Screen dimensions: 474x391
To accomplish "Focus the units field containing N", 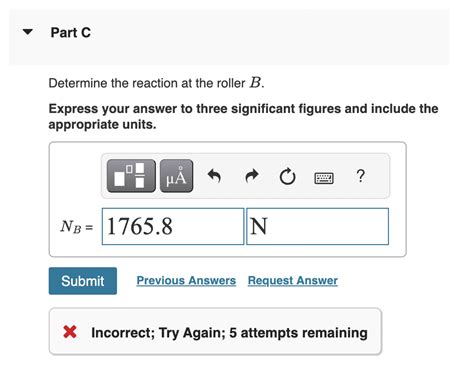I will pos(318,226).
